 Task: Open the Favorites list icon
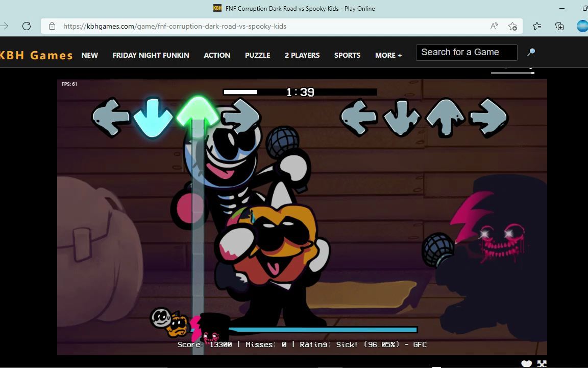(537, 26)
